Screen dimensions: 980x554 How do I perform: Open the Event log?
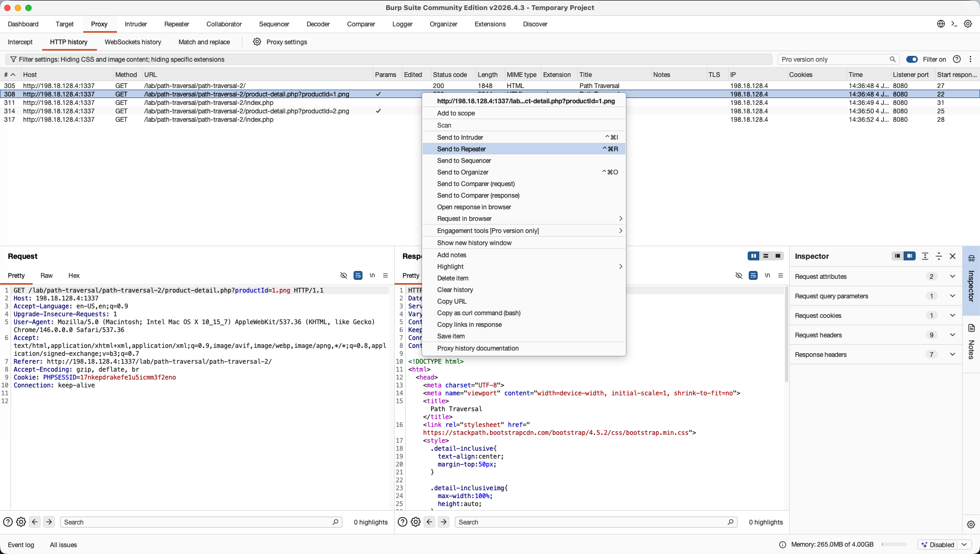[x=21, y=545]
